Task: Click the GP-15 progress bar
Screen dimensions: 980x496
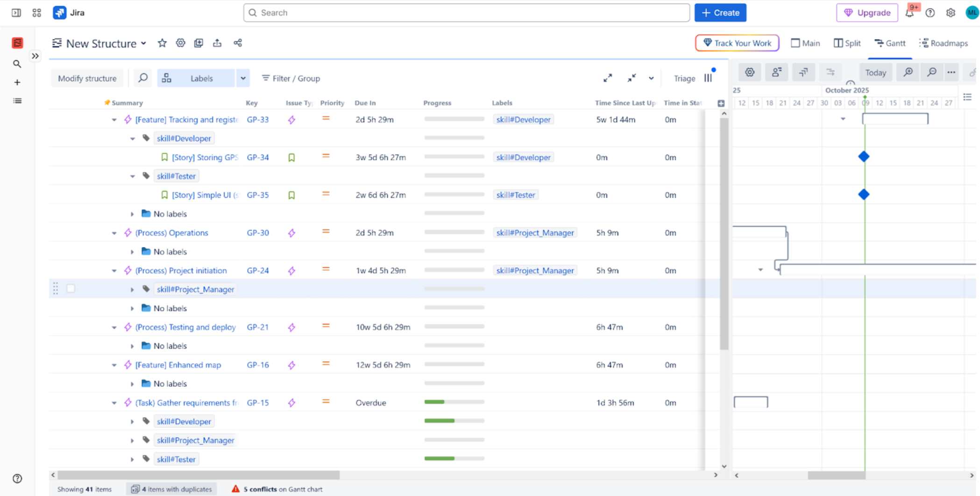Action: [454, 402]
